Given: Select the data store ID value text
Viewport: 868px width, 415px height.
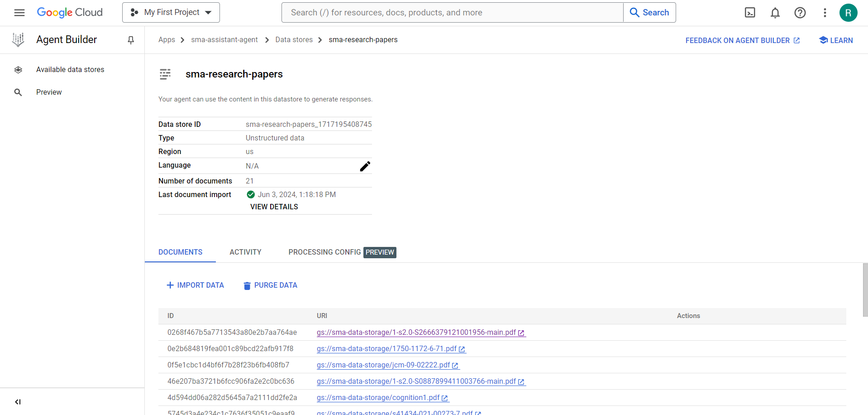Looking at the screenshot, I should pos(309,124).
